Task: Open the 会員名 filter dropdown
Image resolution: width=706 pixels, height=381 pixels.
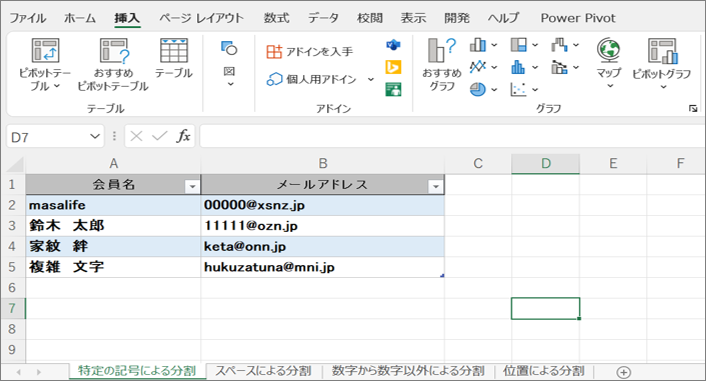Action: [x=192, y=186]
